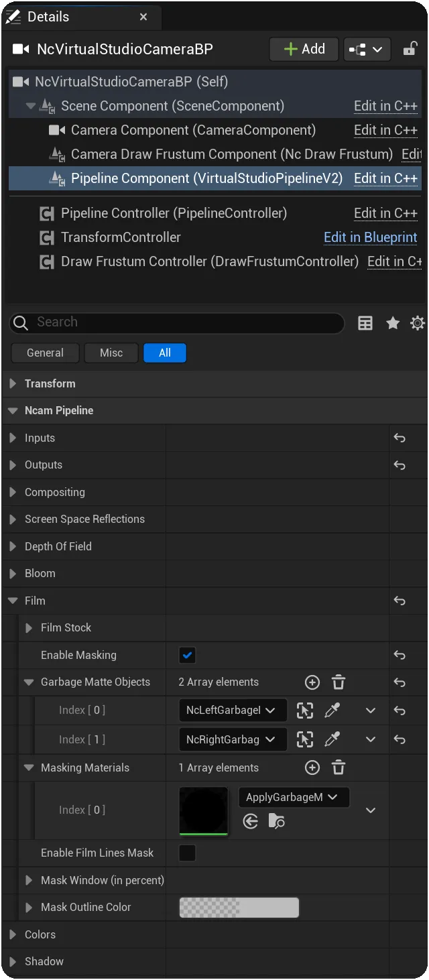
Task: Expand the Bloom property
Action: 13,573
